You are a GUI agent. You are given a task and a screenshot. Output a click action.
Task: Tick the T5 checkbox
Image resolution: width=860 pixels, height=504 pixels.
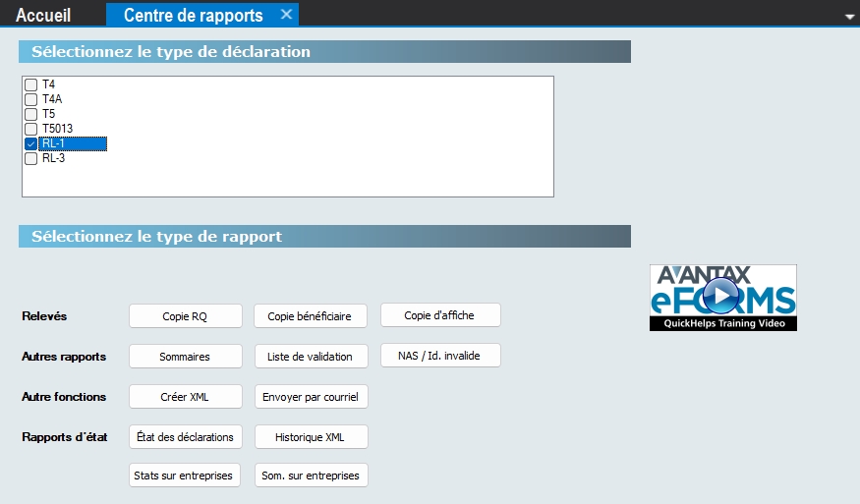click(x=31, y=114)
